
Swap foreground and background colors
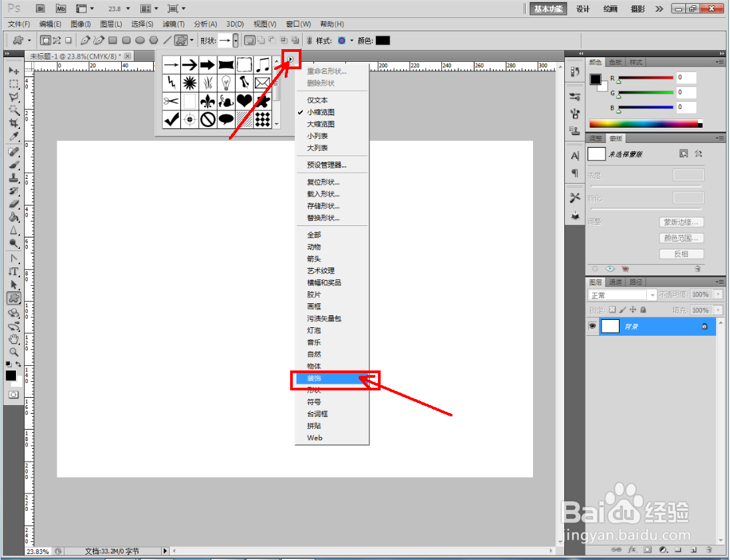(18, 364)
